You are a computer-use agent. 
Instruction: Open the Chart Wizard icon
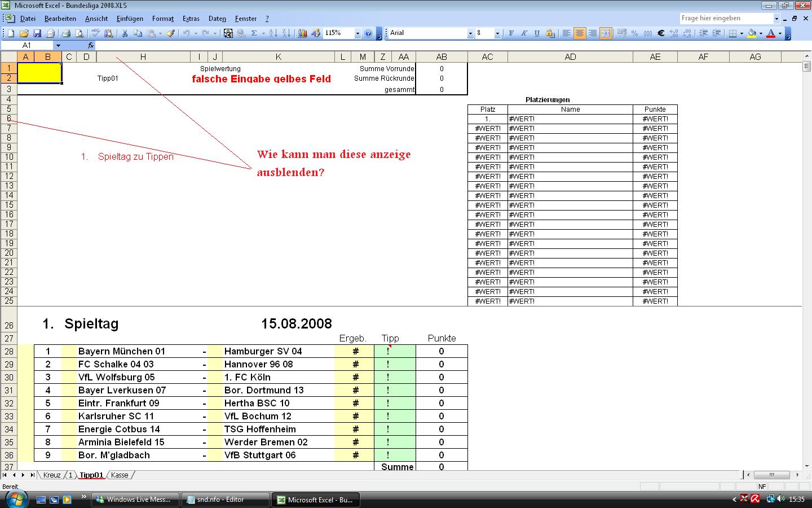point(303,33)
